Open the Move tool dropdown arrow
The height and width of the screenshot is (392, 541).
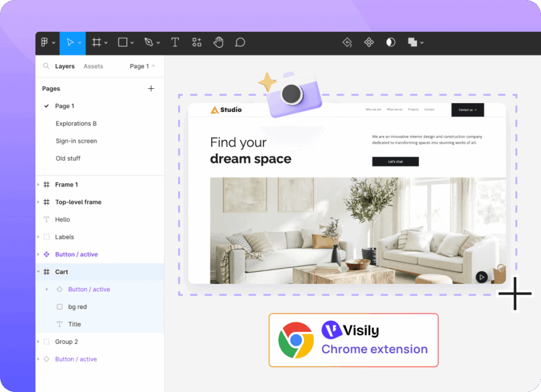[80, 43]
